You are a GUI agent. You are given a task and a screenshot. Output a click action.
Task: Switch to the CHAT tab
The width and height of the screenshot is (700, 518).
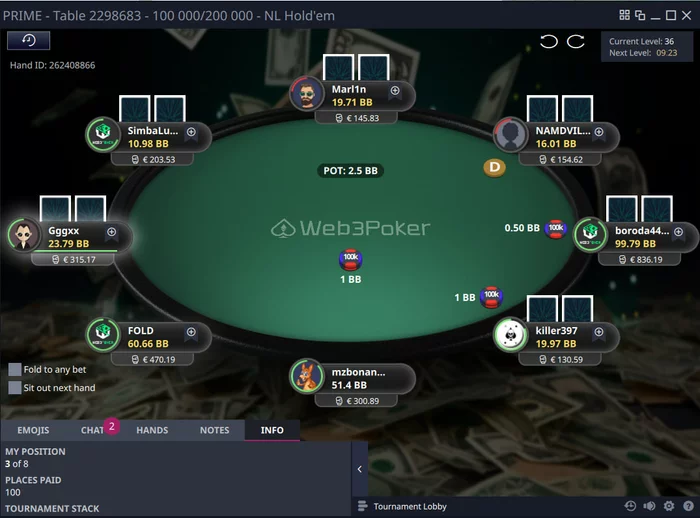(92, 430)
